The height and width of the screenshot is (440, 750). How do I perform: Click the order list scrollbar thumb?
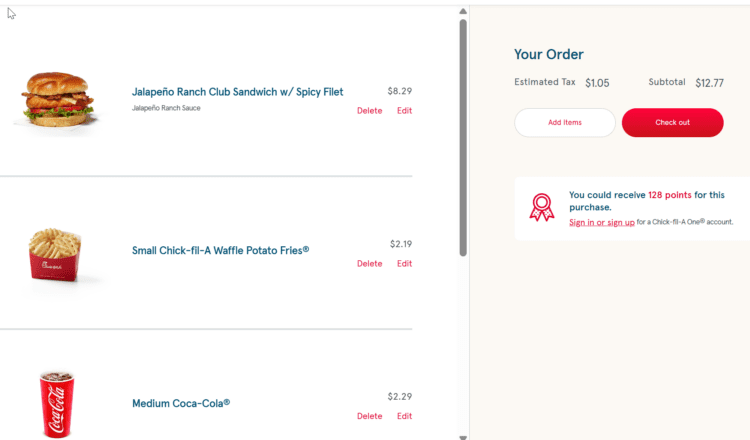point(463,135)
